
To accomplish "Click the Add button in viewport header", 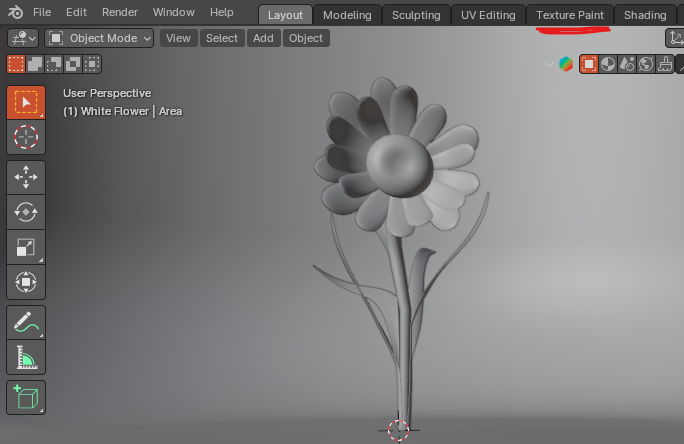I will pos(263,38).
